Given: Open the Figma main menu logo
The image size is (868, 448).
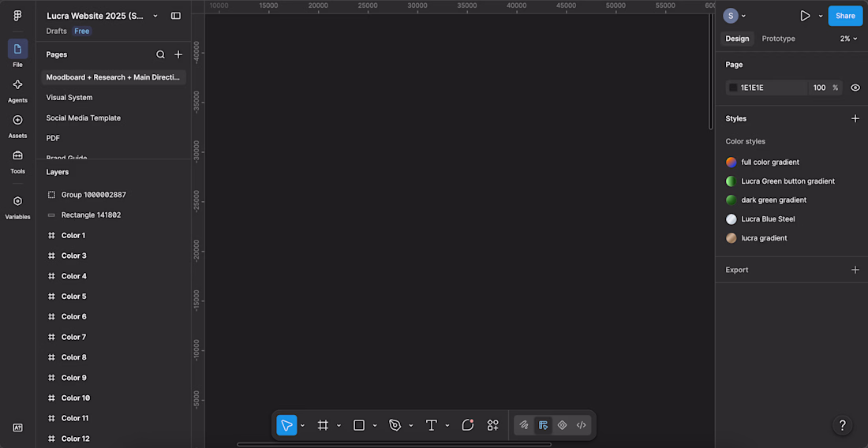Looking at the screenshot, I should [x=17, y=16].
